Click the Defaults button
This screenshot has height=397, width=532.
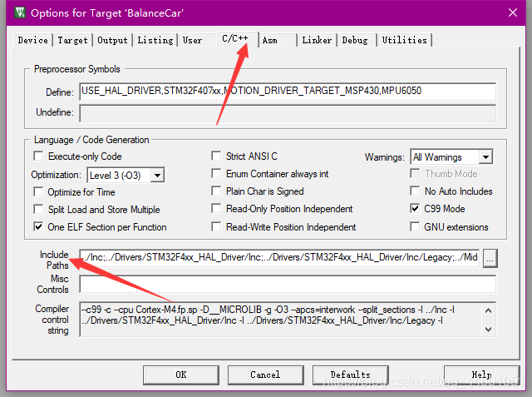point(351,375)
